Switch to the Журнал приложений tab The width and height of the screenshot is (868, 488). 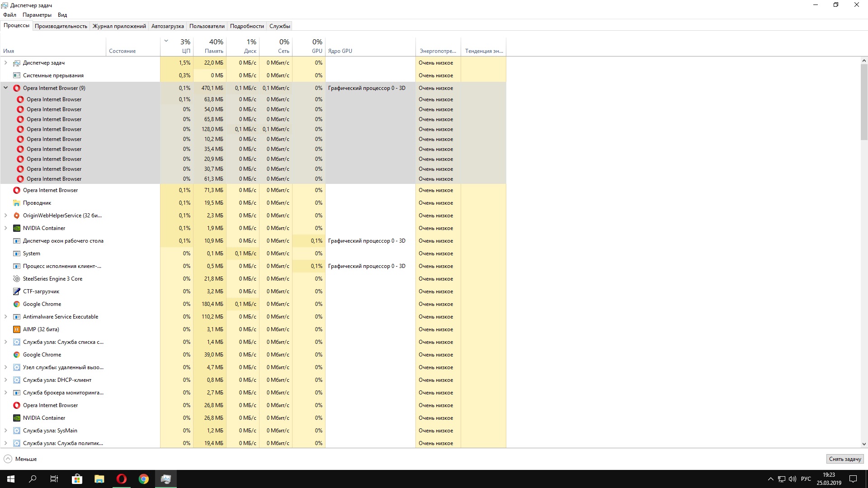pos(119,26)
